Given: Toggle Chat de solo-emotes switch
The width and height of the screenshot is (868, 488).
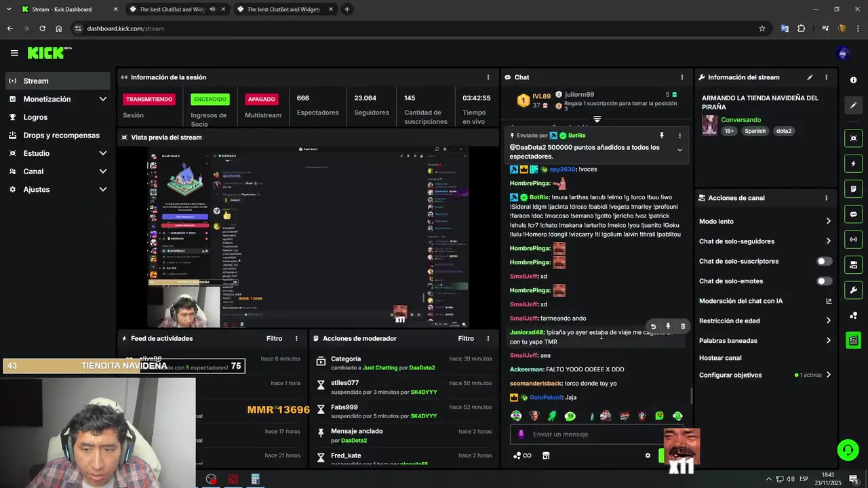Looking at the screenshot, I should click(x=824, y=281).
